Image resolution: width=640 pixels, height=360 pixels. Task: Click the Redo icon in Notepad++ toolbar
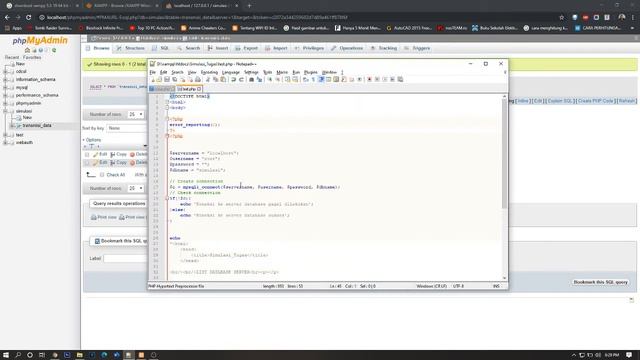241,80
